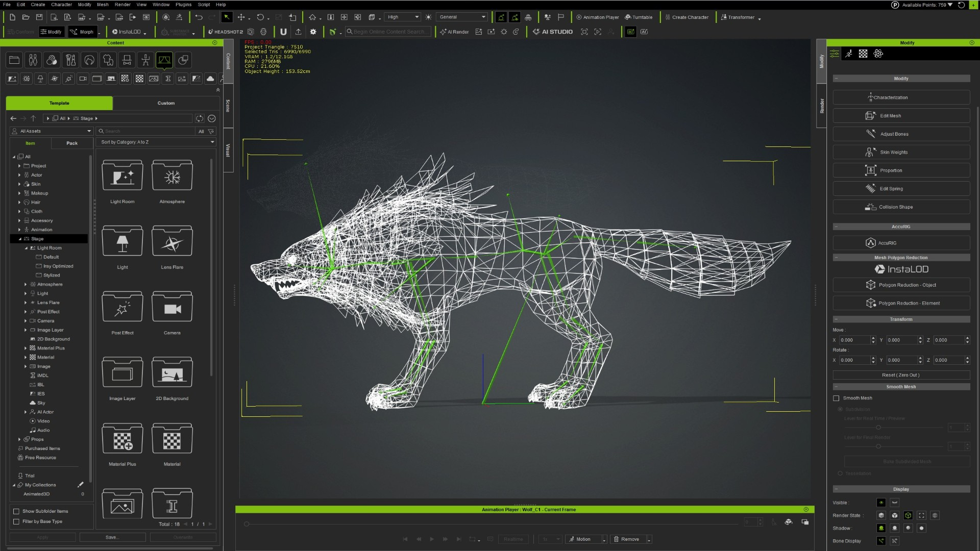Click the Animation Player timeline slider handle

pyautogui.click(x=247, y=524)
